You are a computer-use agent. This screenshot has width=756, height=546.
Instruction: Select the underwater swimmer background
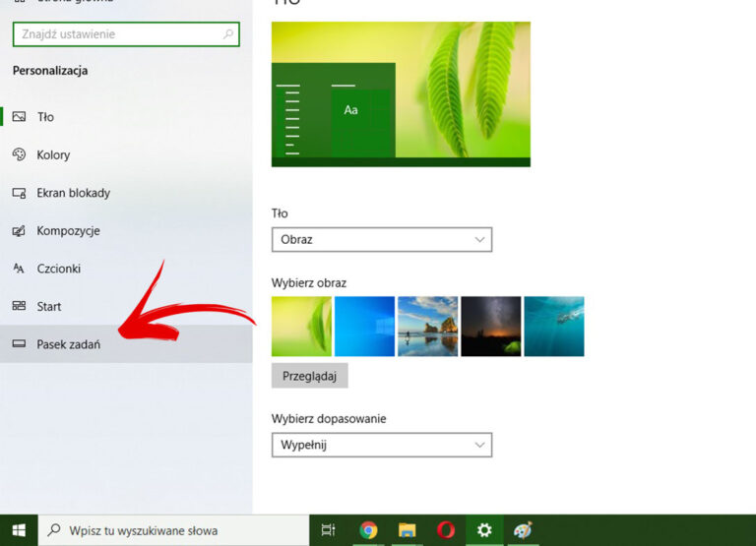point(554,327)
